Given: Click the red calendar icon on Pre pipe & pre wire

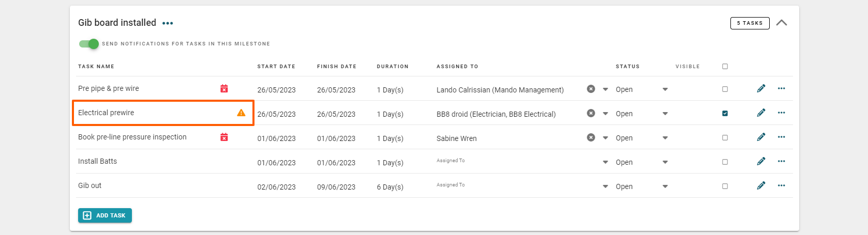Looking at the screenshot, I should pyautogui.click(x=224, y=89).
